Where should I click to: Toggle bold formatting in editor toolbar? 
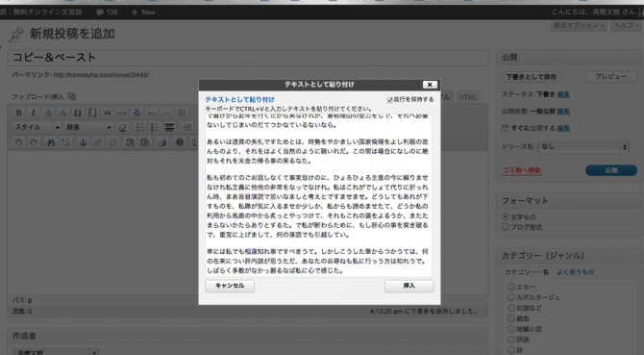18,113
